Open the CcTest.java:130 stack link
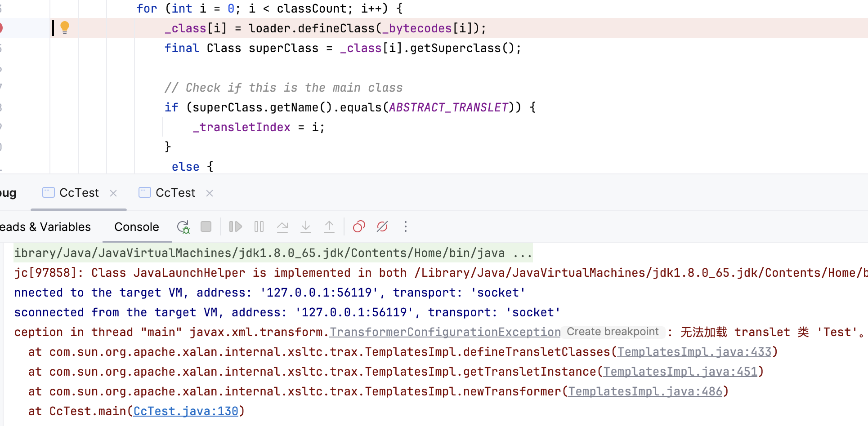Screen dimensions: 868x426 [x=186, y=411]
